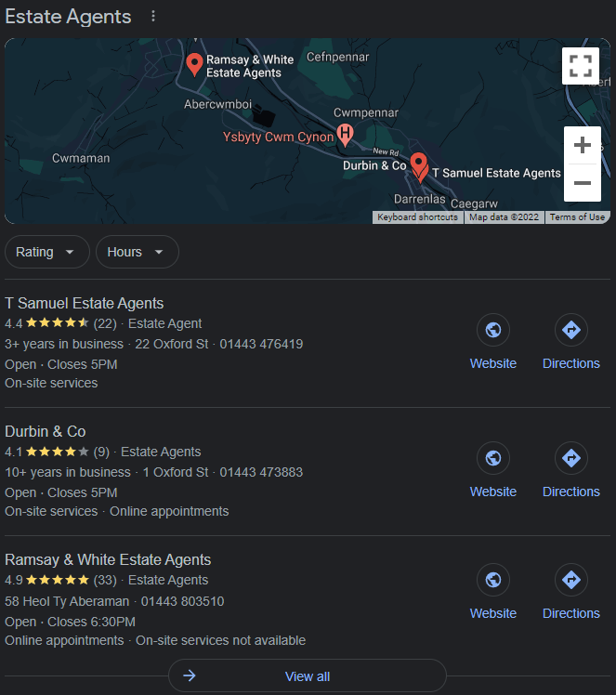Viewport: 616px width, 695px height.
Task: Click the Ramsay & White map pin
Action: click(194, 64)
